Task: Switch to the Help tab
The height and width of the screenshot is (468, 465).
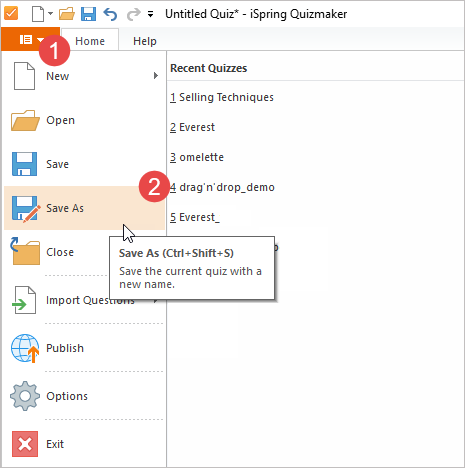Action: 145,41
